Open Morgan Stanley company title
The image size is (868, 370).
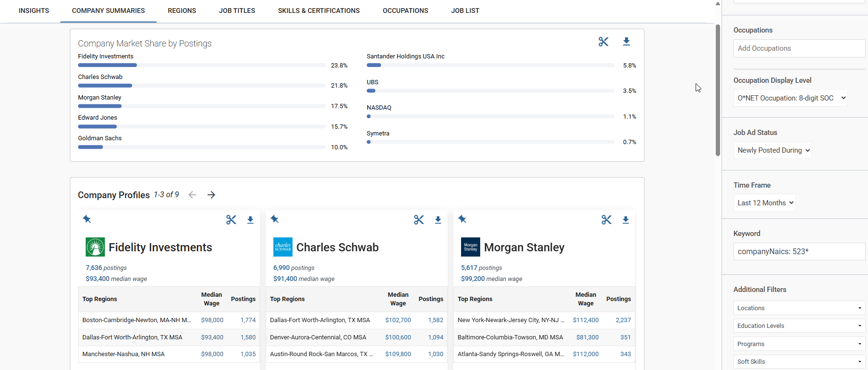524,247
